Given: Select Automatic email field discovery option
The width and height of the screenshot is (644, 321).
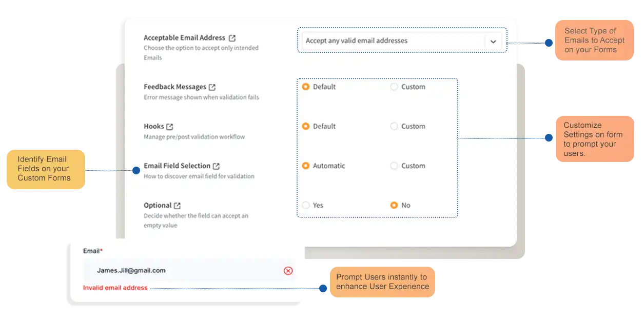Looking at the screenshot, I should [306, 166].
